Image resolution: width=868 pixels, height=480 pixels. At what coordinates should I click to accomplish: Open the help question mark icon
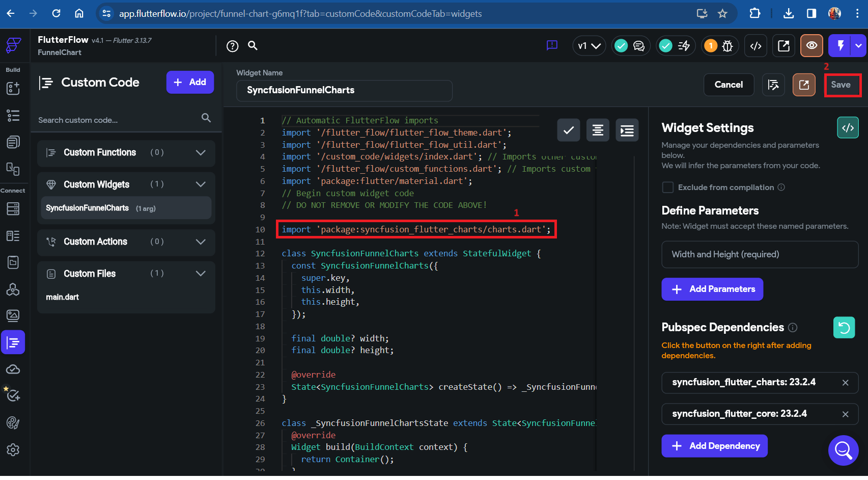(x=233, y=46)
